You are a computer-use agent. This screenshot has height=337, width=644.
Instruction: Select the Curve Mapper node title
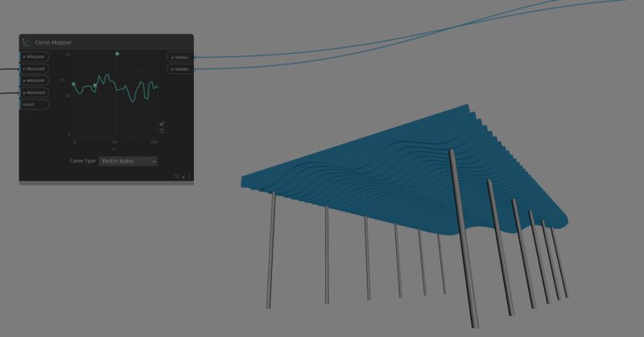(x=53, y=43)
